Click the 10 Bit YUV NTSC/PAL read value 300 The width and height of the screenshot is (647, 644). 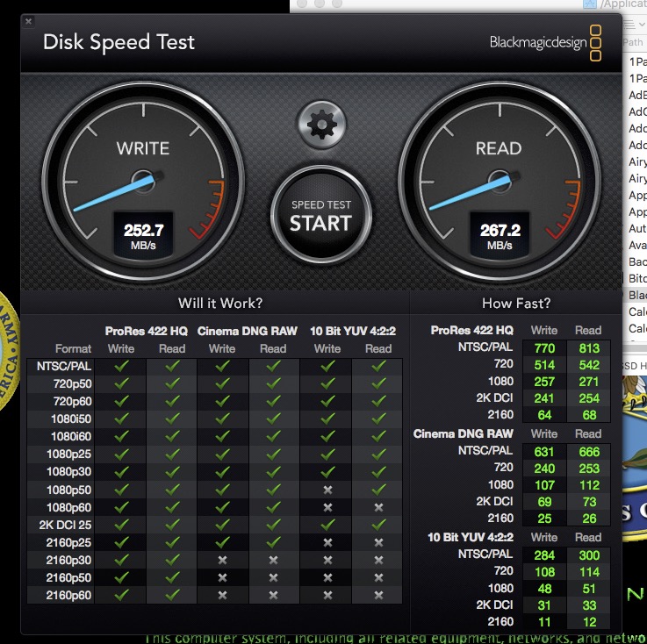tap(589, 555)
